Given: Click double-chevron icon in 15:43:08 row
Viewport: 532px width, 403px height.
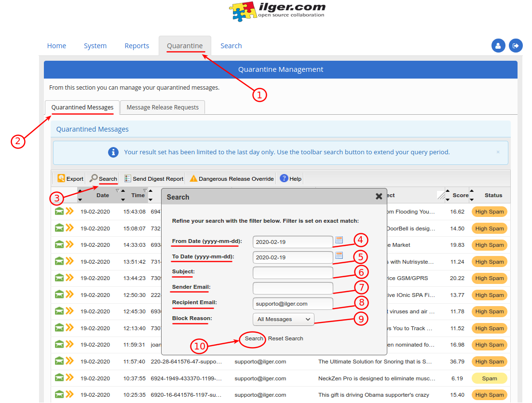Looking at the screenshot, I should 69,211.
